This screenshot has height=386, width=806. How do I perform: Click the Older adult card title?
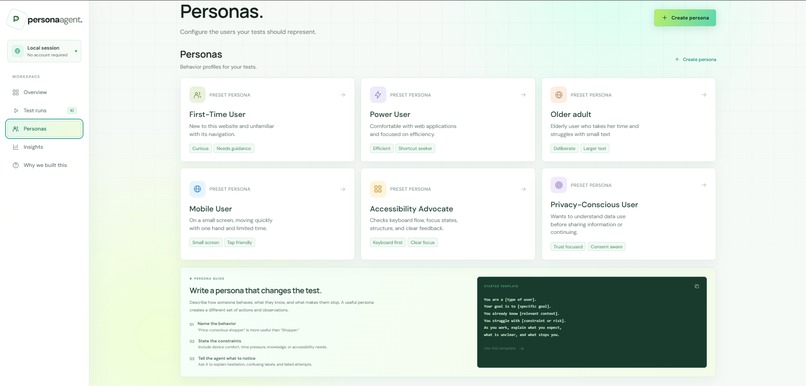pos(571,115)
